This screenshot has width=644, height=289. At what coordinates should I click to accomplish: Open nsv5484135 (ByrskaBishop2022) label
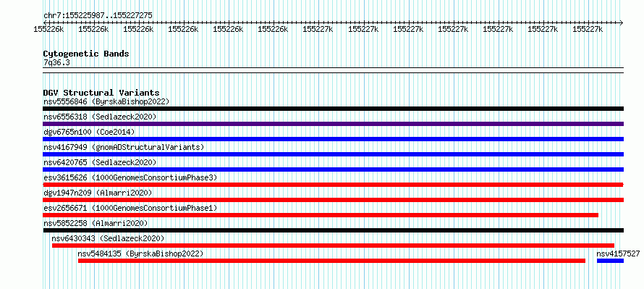(140, 254)
